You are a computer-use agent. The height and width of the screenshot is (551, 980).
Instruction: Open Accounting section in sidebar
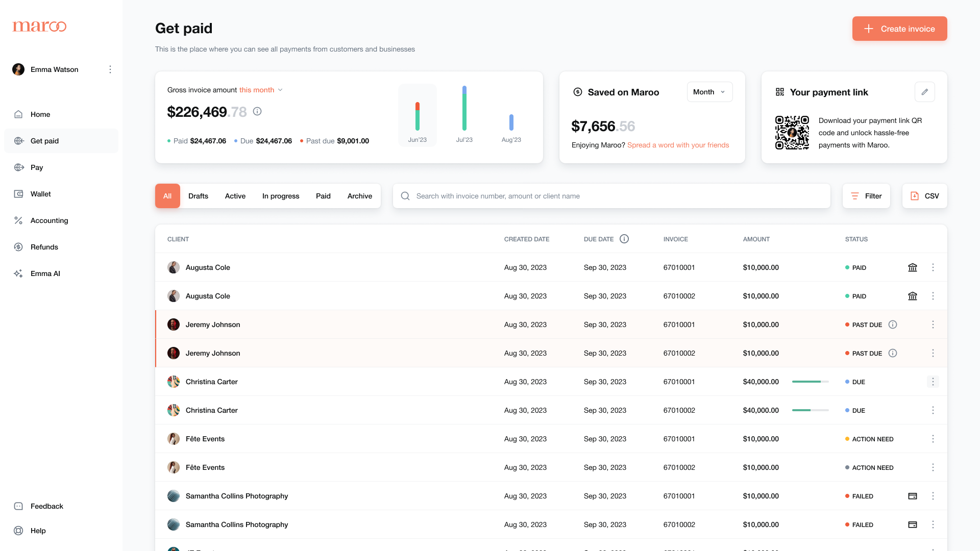click(61, 220)
